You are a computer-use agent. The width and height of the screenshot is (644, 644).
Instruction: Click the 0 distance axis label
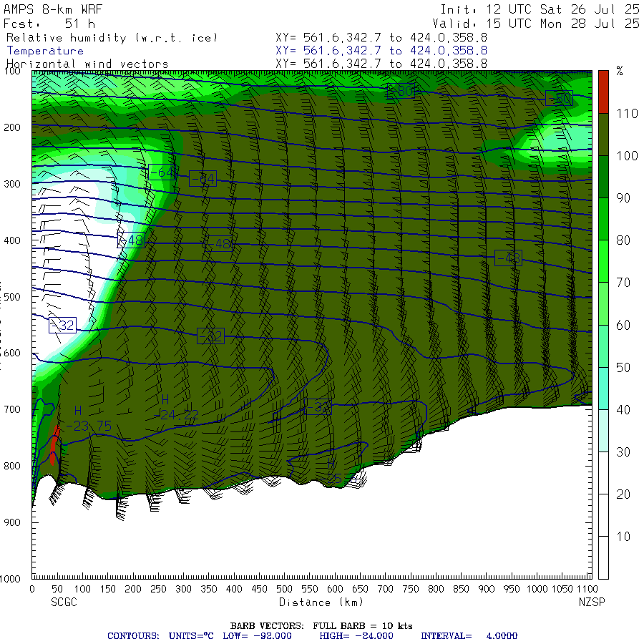32,589
